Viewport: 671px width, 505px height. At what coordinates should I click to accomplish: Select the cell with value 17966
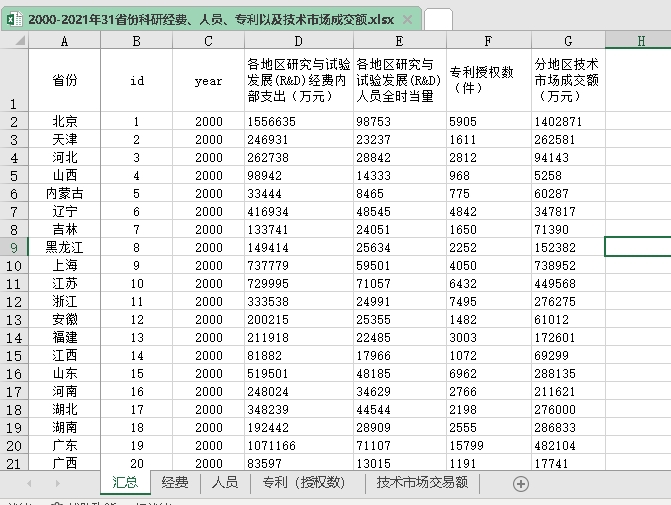coord(400,355)
